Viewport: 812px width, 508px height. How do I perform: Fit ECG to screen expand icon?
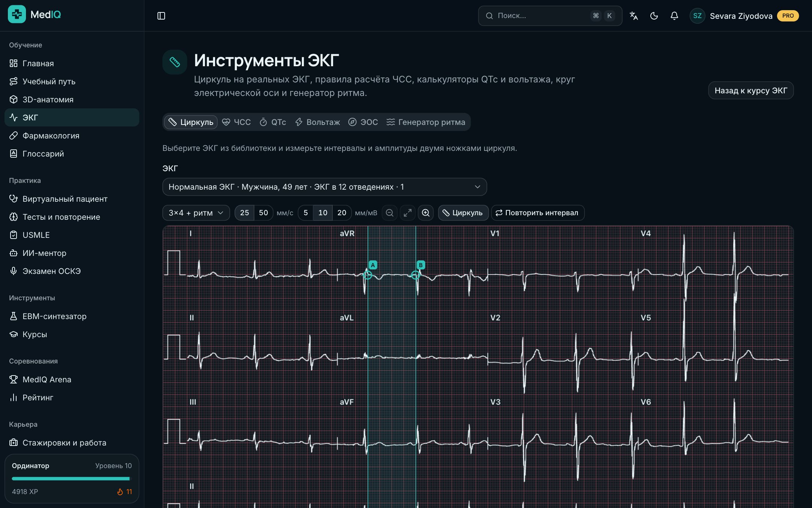[408, 213]
